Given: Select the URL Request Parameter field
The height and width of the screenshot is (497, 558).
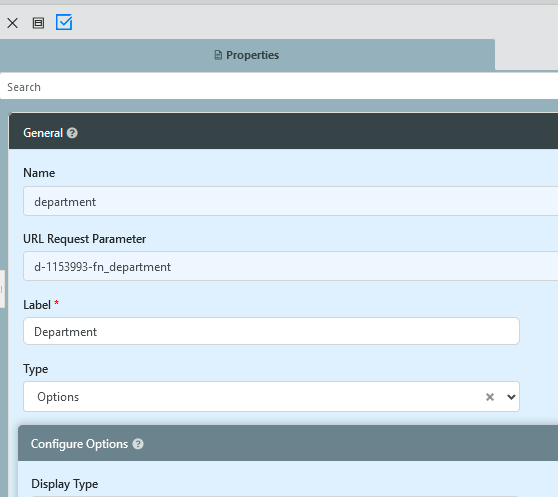Looking at the screenshot, I should point(290,266).
